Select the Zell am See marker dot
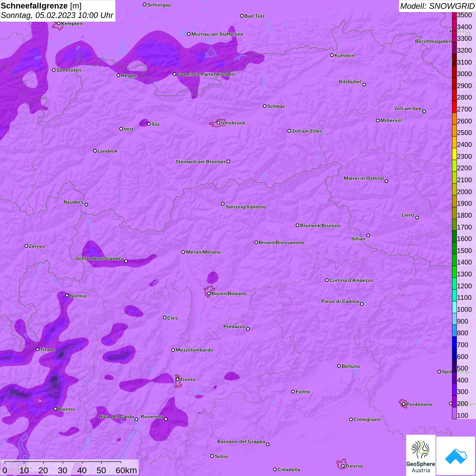The image size is (476, 476). [424, 112]
